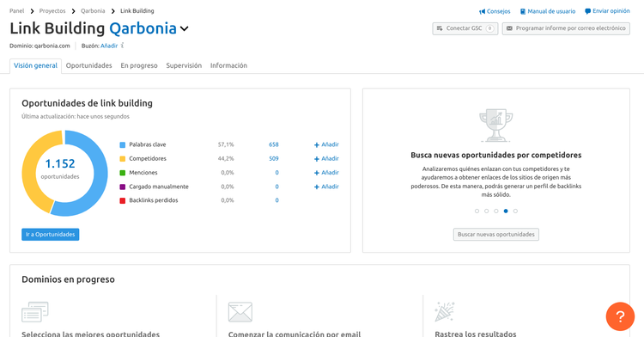Click the Cargado manualmente count of 0
Screen dimensions: 644x337
point(276,187)
